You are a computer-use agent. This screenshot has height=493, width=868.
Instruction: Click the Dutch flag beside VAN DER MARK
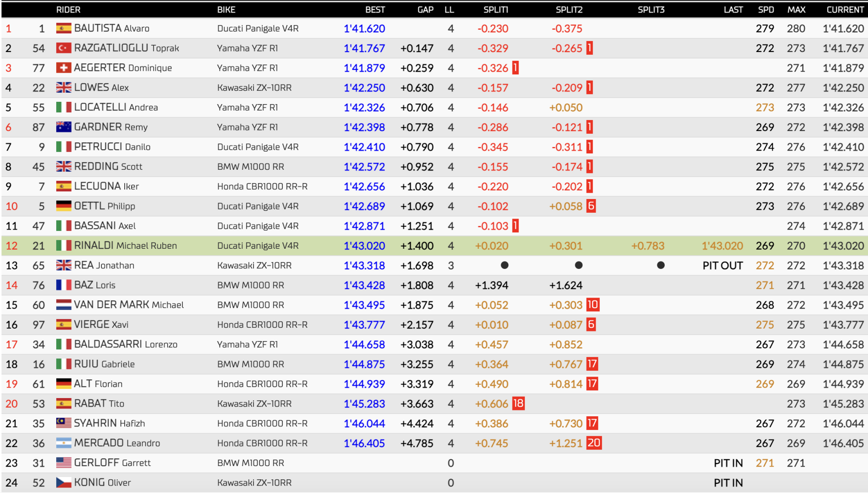[x=64, y=304]
